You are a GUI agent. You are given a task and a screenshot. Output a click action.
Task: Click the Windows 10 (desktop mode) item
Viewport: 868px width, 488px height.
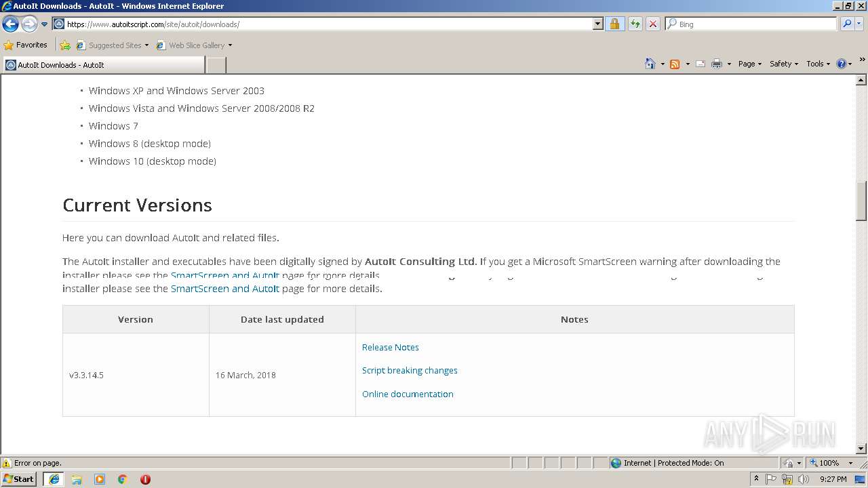click(153, 161)
